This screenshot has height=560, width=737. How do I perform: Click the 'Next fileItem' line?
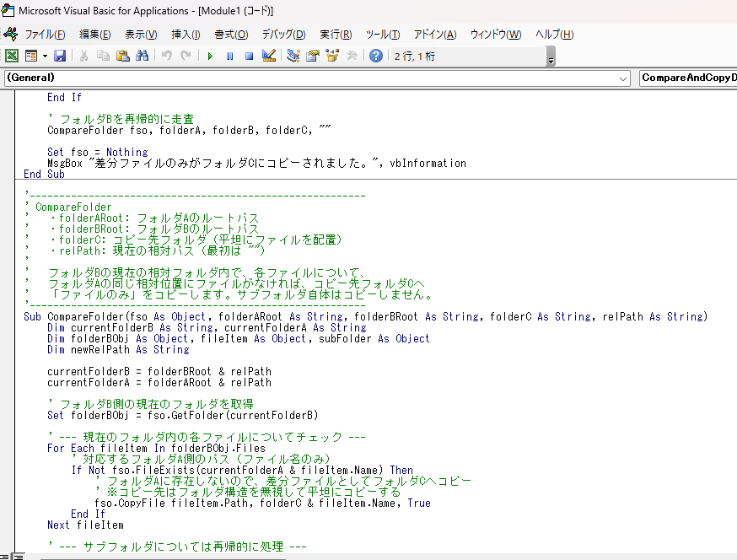(85, 525)
